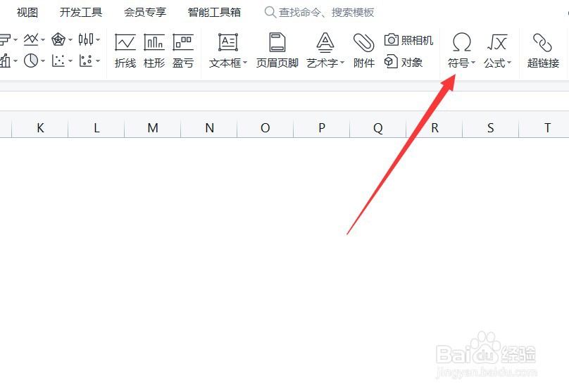Expand the stock chart dropdown arrow
The width and height of the screenshot is (569, 392).
click(98, 39)
